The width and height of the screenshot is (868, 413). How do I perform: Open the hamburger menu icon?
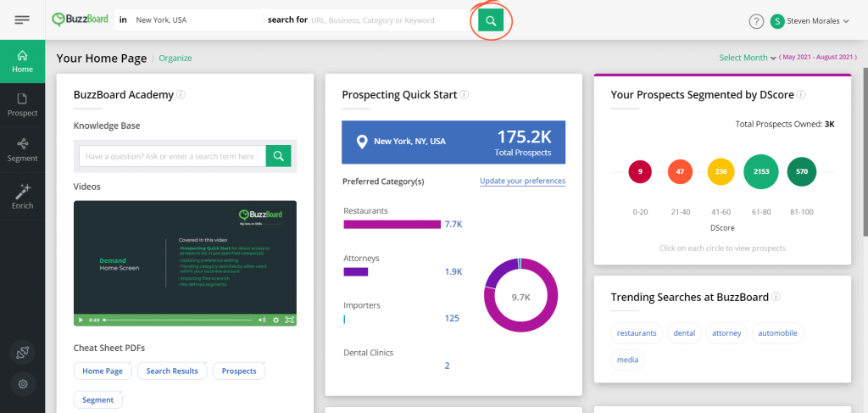tap(22, 20)
